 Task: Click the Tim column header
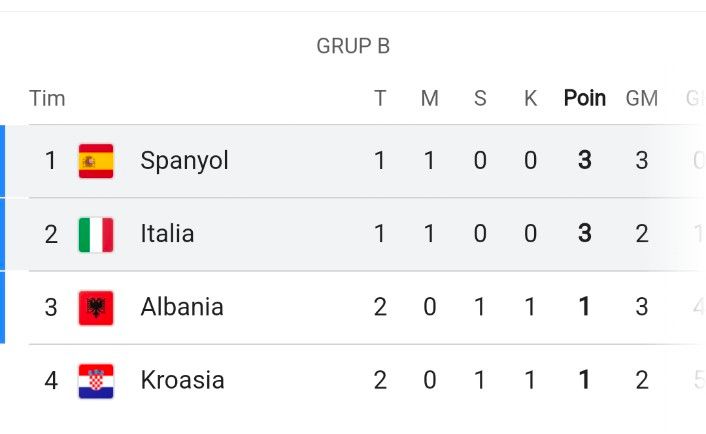pos(47,98)
